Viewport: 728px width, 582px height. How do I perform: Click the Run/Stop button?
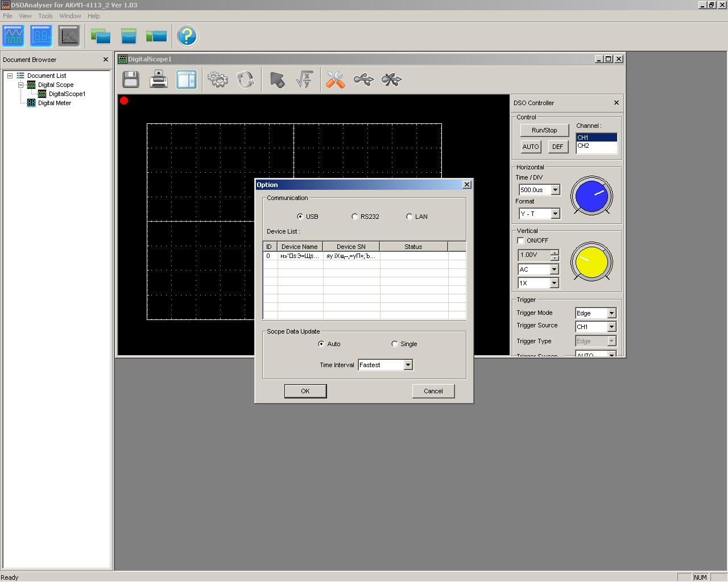[544, 130]
